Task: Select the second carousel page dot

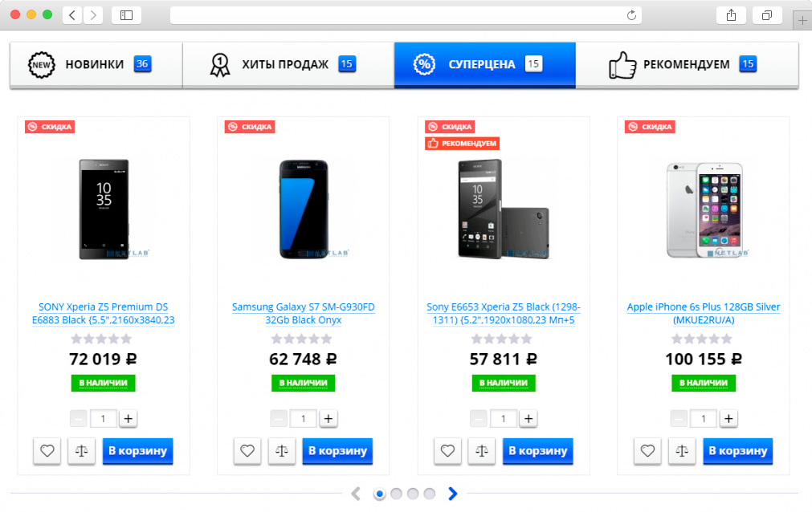Action: pos(396,494)
